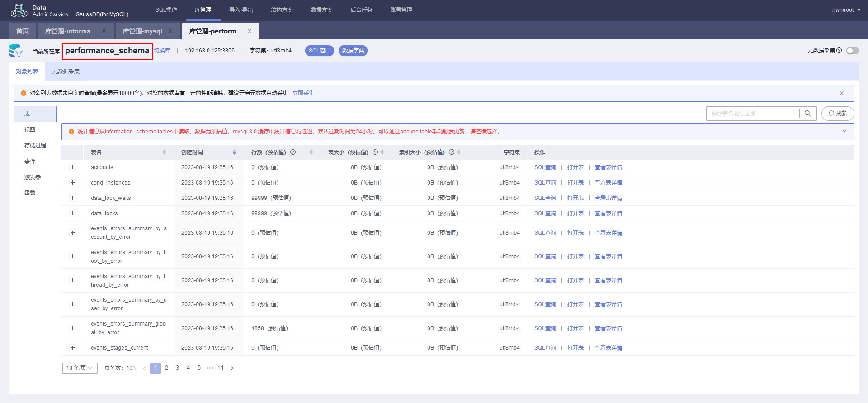The width and height of the screenshot is (868, 403).
Task: Close the 库管理-informa... tab with its X
Action: (x=104, y=31)
